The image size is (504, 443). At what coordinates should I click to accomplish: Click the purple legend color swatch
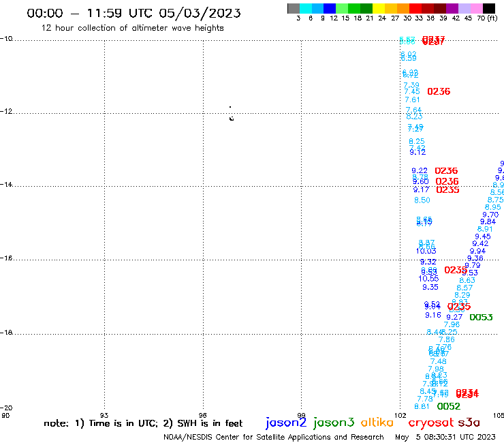452,8
